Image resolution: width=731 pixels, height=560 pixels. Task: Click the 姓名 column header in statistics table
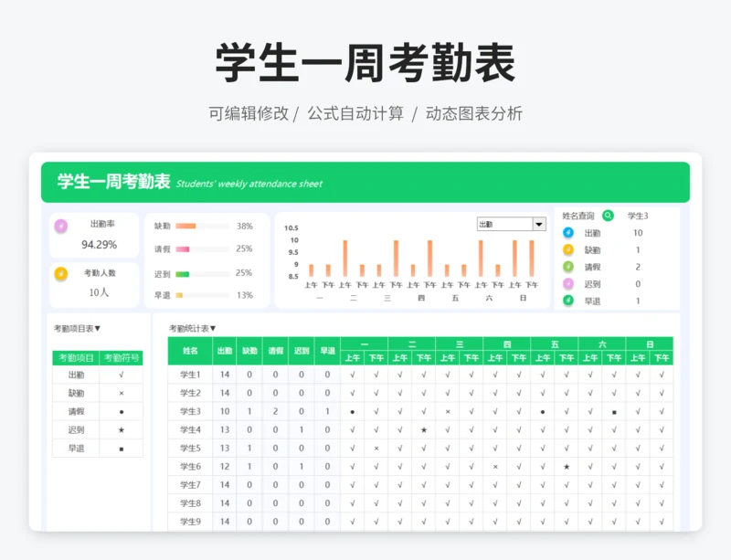click(190, 351)
